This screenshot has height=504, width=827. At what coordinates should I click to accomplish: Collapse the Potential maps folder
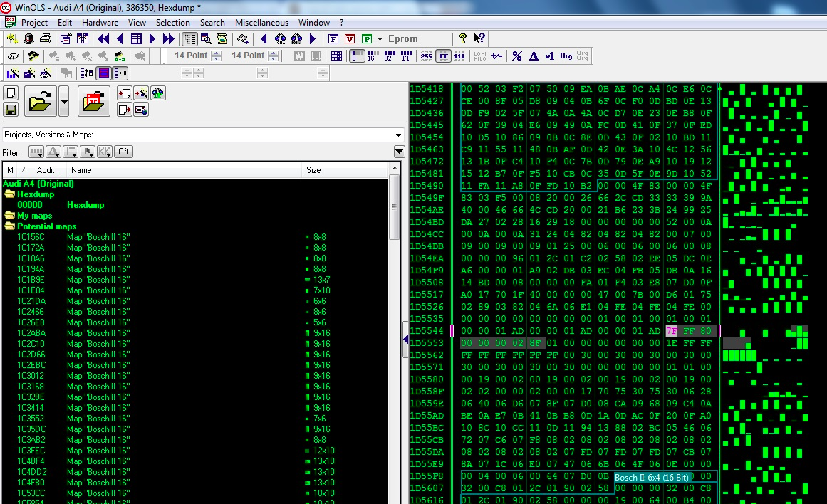[9, 226]
